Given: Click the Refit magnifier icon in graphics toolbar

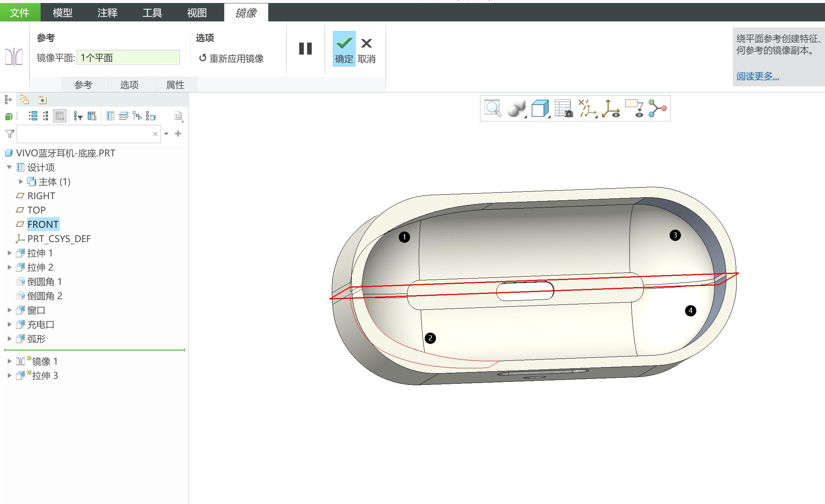Looking at the screenshot, I should [x=492, y=109].
